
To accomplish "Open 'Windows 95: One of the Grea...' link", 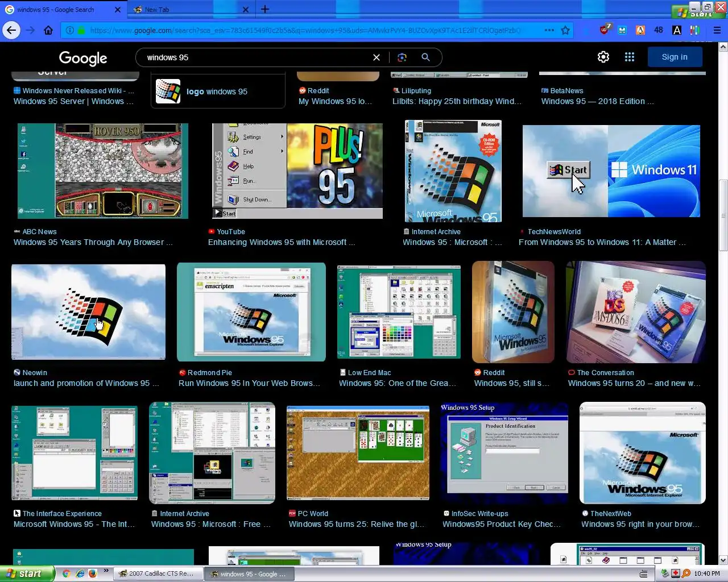I will click(398, 383).
